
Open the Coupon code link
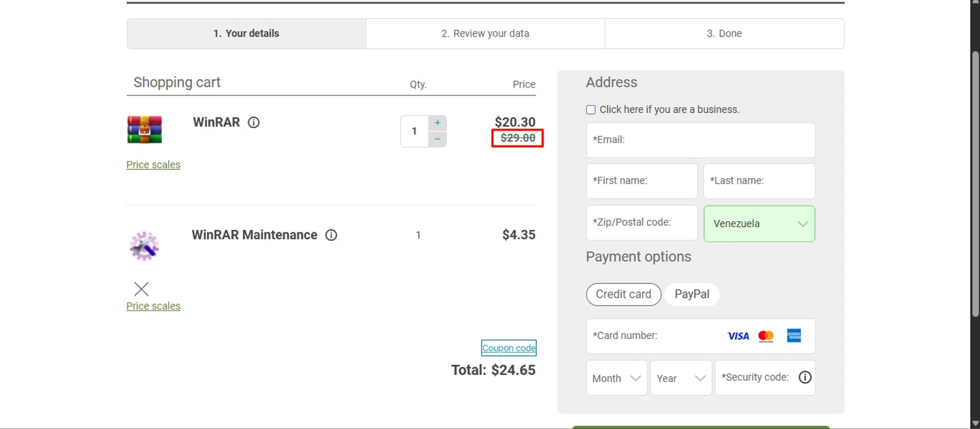[509, 348]
